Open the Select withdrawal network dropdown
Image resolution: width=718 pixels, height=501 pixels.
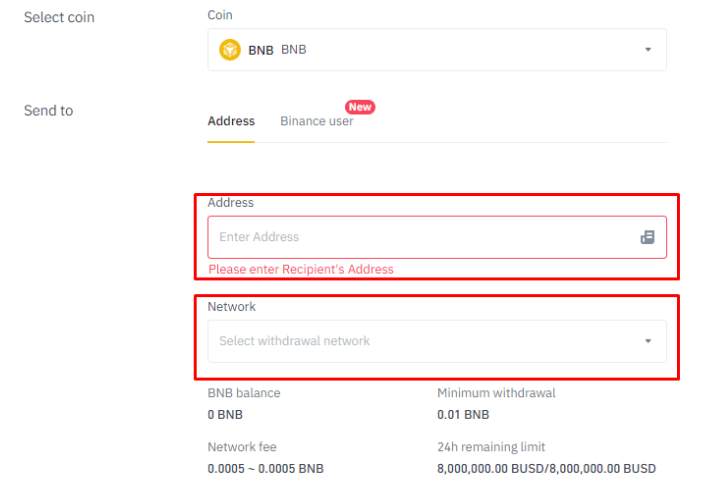tap(437, 341)
